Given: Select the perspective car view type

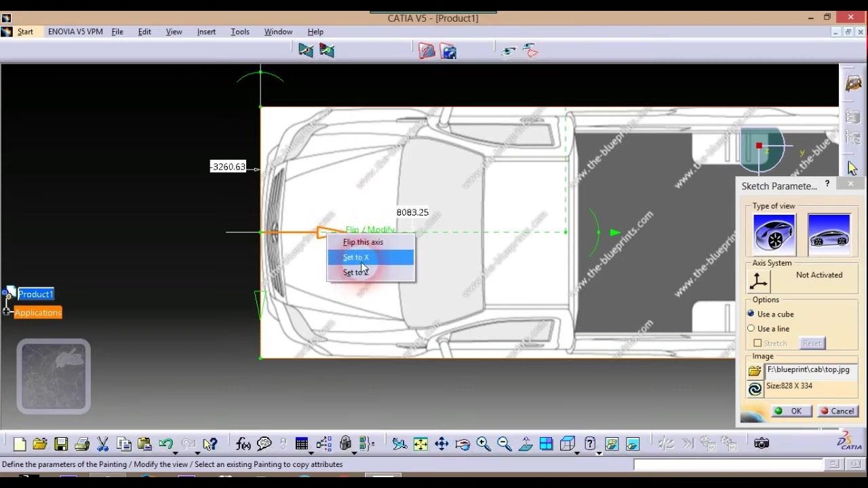Looking at the screenshot, I should (774, 234).
